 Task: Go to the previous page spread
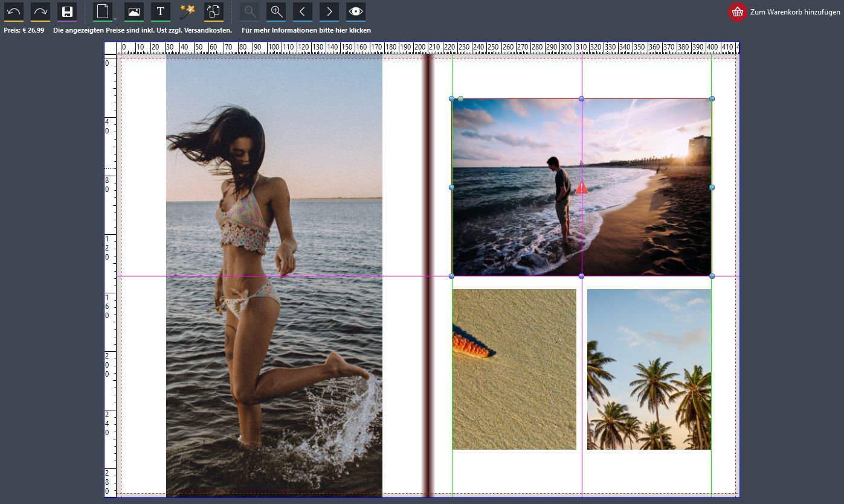[303, 11]
